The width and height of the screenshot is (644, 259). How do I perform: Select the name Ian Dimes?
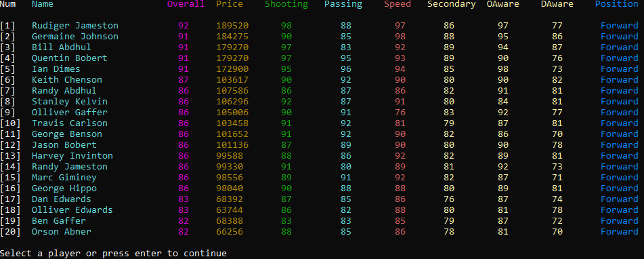coord(56,68)
